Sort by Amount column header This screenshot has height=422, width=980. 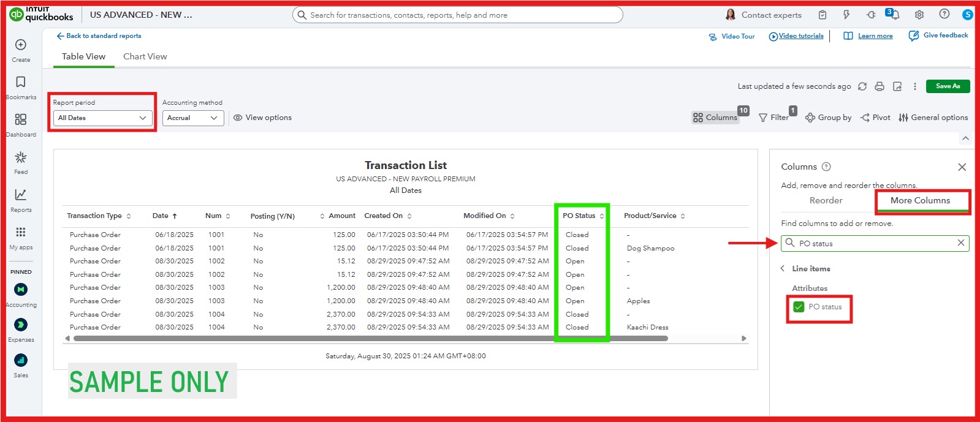pyautogui.click(x=338, y=216)
